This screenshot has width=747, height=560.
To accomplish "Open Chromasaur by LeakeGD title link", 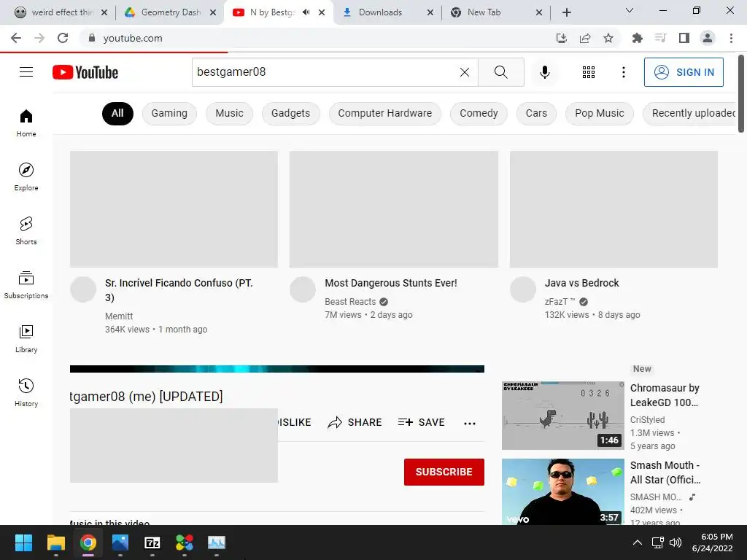I will pos(665,395).
